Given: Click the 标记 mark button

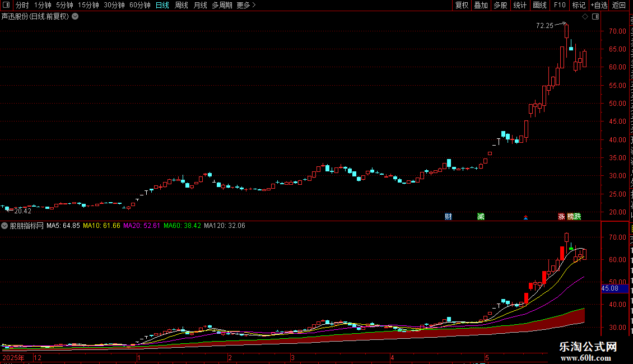Looking at the screenshot, I should tap(579, 5).
